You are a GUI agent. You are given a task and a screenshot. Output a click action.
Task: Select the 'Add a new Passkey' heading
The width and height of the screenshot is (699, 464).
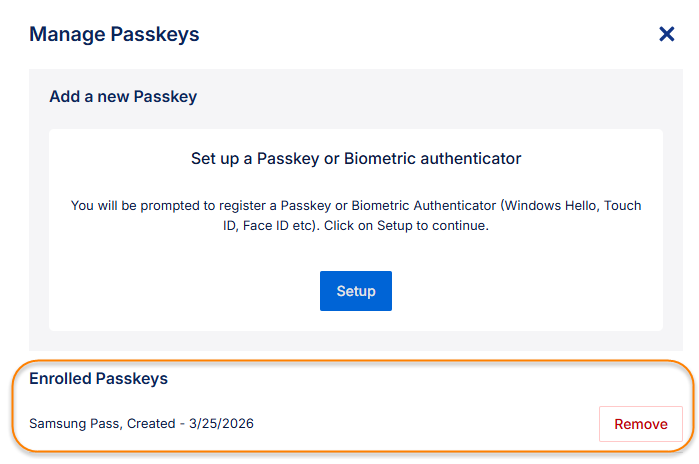pos(123,97)
